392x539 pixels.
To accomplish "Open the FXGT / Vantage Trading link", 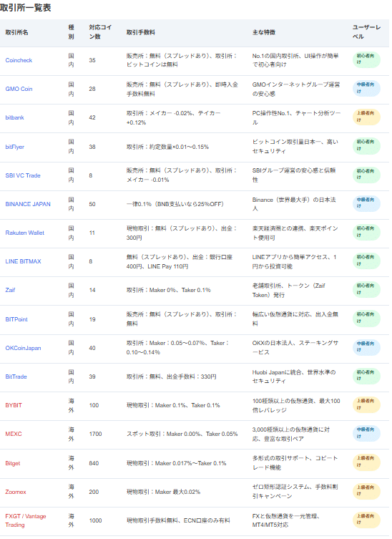I will pyautogui.click(x=26, y=520).
